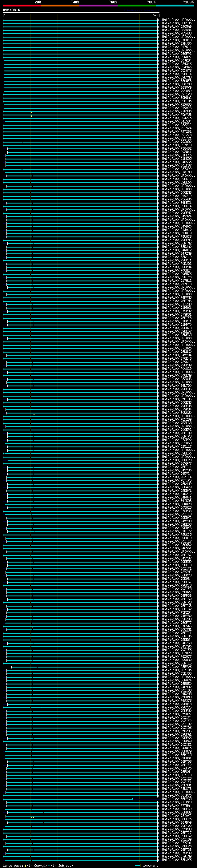
Task: Open the UniRef100_Q9SAQ0 entry
Action: pyautogui.click(x=177, y=142)
